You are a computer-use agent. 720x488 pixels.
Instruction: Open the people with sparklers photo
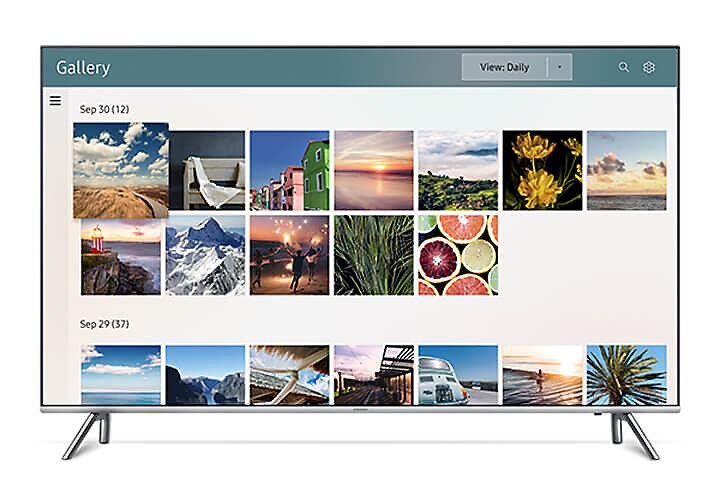click(x=289, y=255)
